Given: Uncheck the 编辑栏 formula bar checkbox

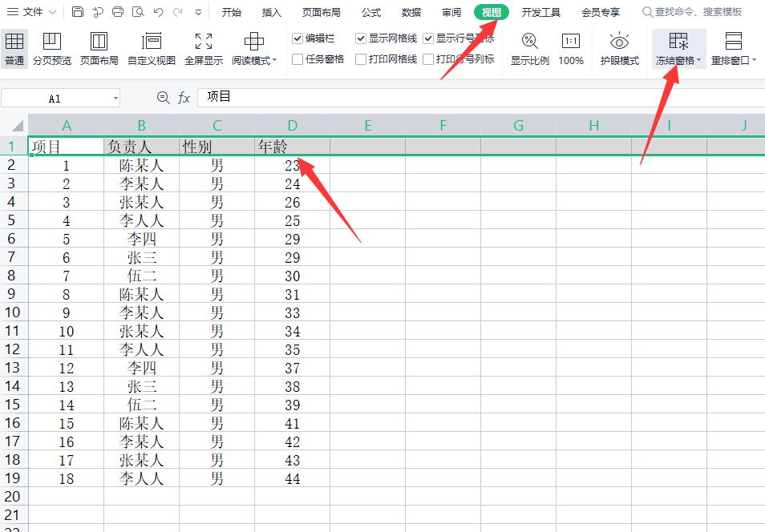Looking at the screenshot, I should click(297, 38).
